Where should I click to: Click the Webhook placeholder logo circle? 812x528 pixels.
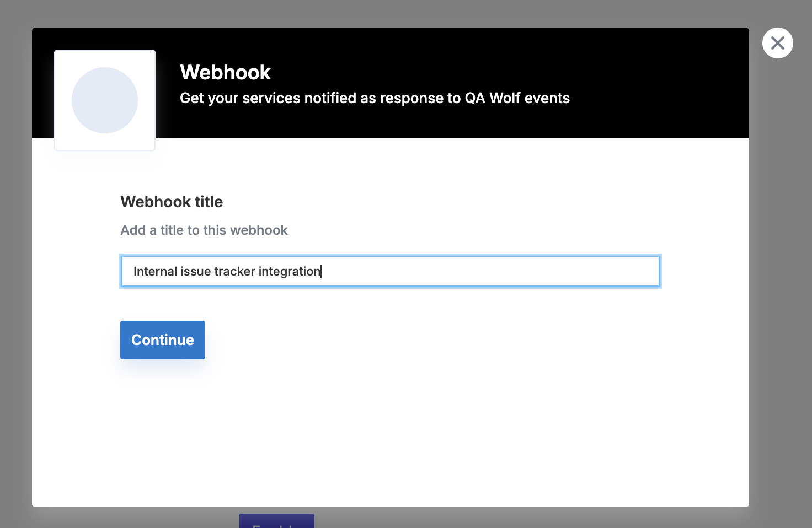(x=105, y=100)
